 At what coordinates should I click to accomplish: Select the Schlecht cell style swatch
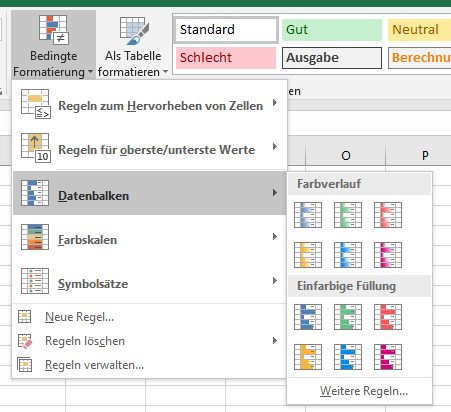226,58
